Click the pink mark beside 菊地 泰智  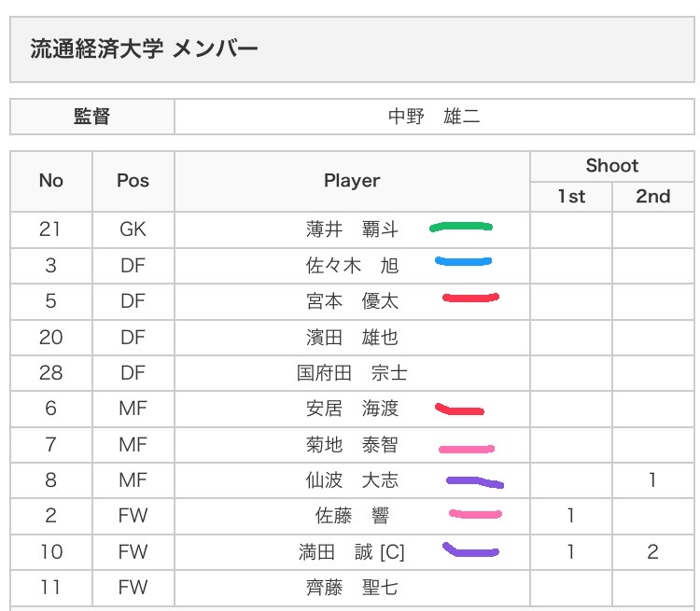pos(466,448)
